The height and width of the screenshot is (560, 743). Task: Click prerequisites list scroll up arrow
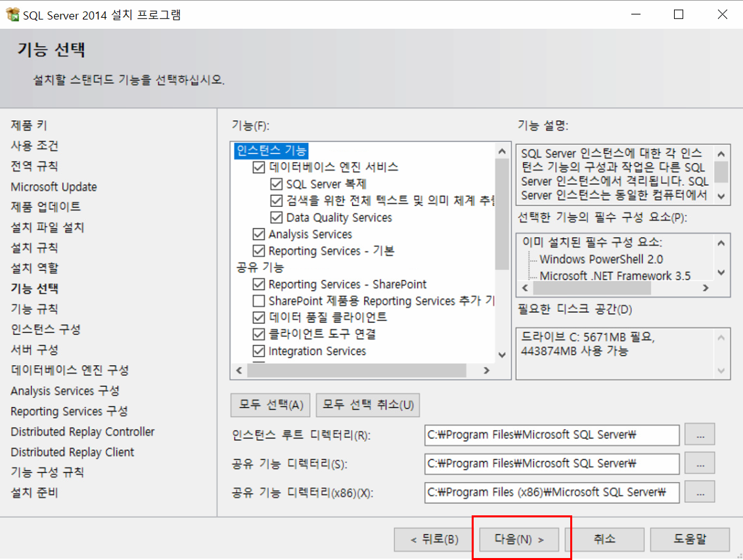[721, 244]
